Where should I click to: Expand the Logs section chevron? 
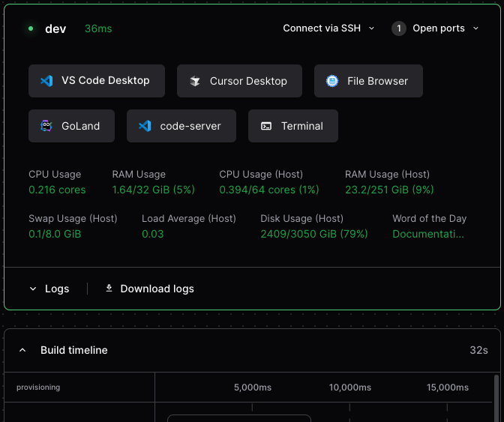[x=33, y=289]
